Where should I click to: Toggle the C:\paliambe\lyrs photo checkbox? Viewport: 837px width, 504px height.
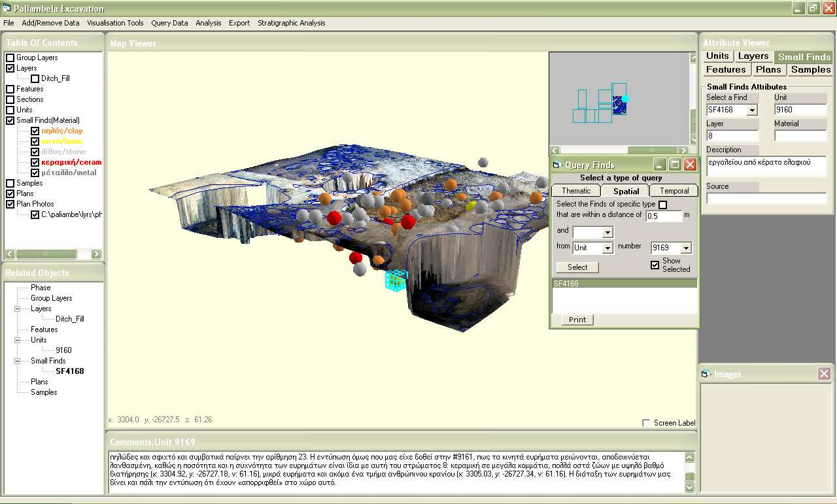pos(35,214)
